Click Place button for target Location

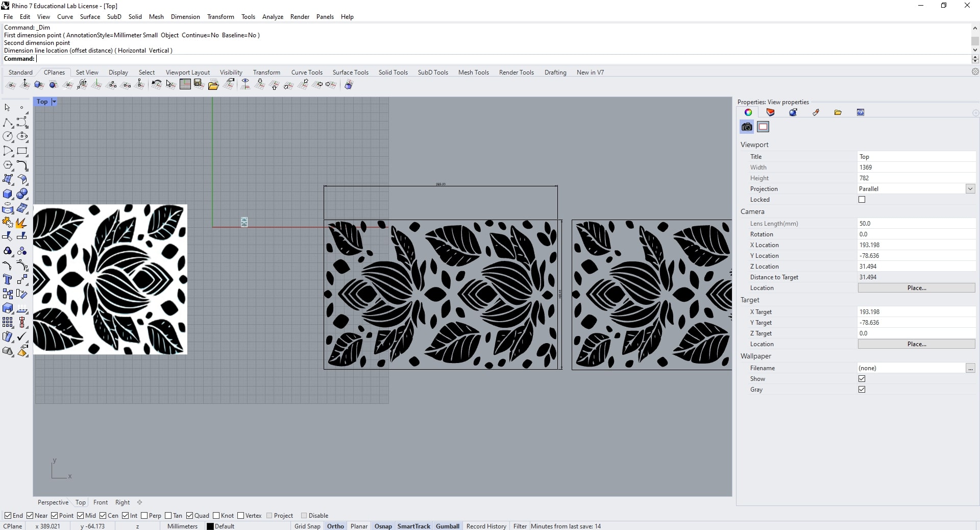916,344
